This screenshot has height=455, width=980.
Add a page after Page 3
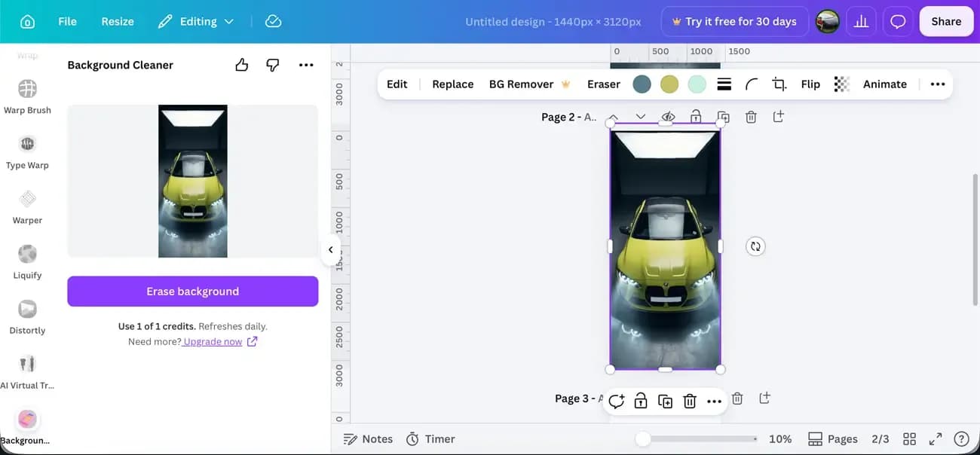[764, 398]
